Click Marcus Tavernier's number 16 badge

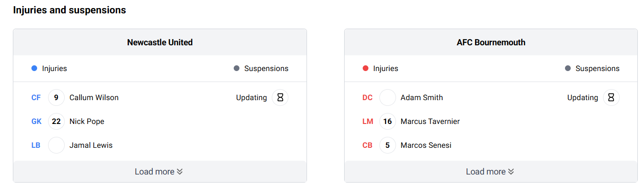[x=387, y=121]
